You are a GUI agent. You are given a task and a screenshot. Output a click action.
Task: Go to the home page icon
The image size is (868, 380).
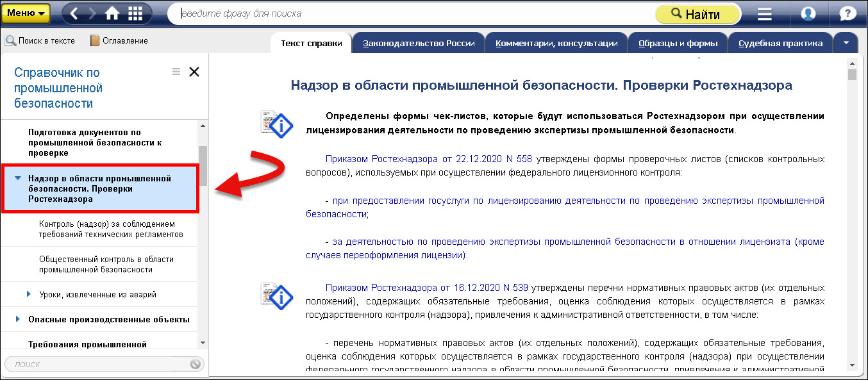click(112, 13)
